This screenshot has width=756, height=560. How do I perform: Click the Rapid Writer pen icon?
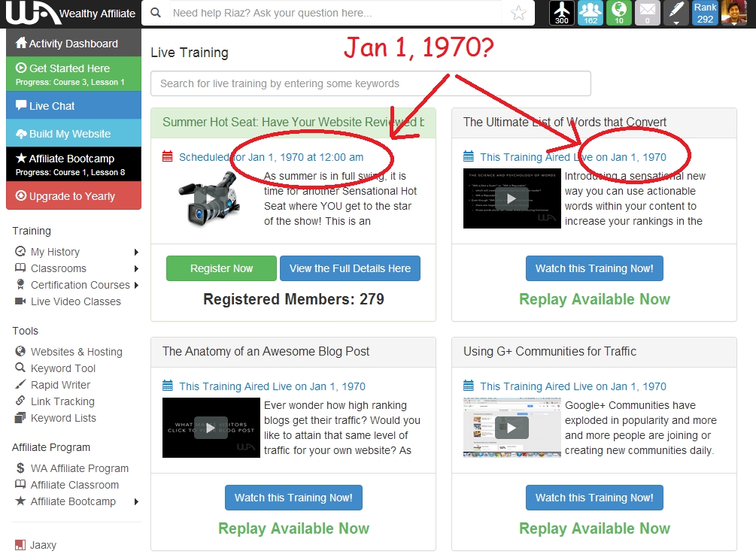point(20,384)
